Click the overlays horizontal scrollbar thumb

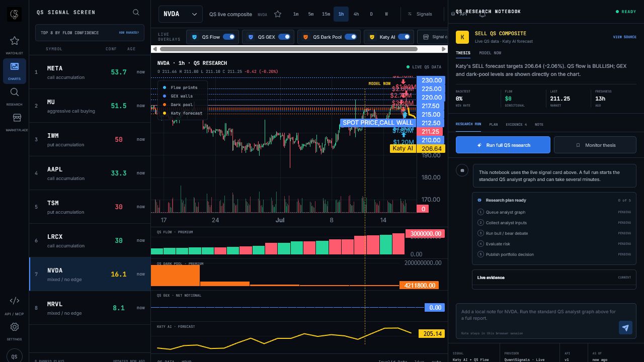point(289,49)
